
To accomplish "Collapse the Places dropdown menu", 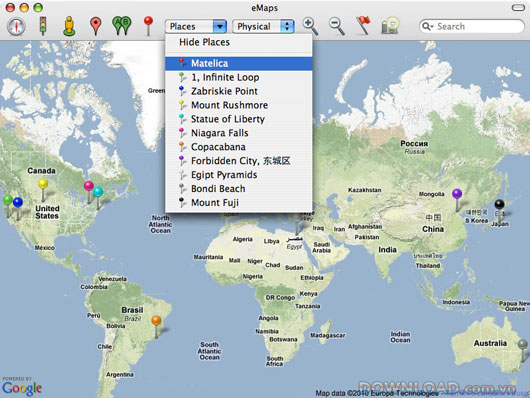I will pos(196,26).
